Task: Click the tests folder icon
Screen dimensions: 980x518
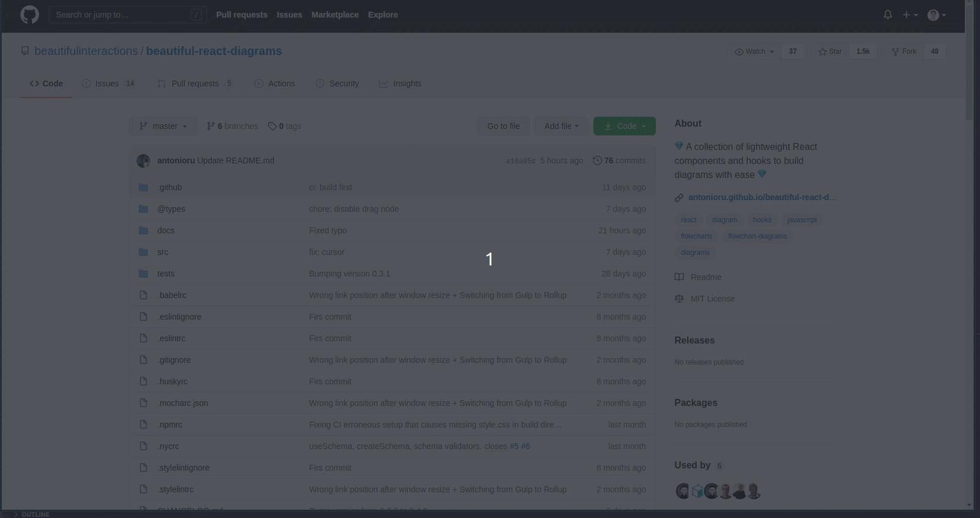Action: 143,274
